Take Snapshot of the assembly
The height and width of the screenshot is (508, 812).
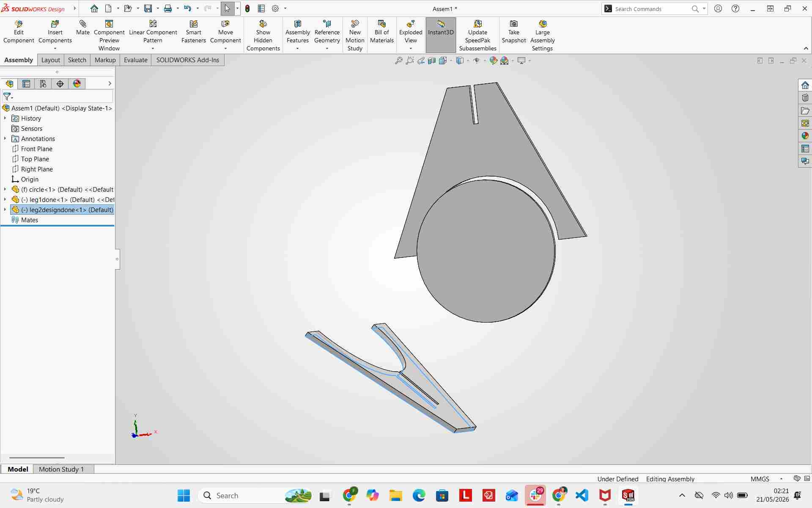pyautogui.click(x=514, y=32)
